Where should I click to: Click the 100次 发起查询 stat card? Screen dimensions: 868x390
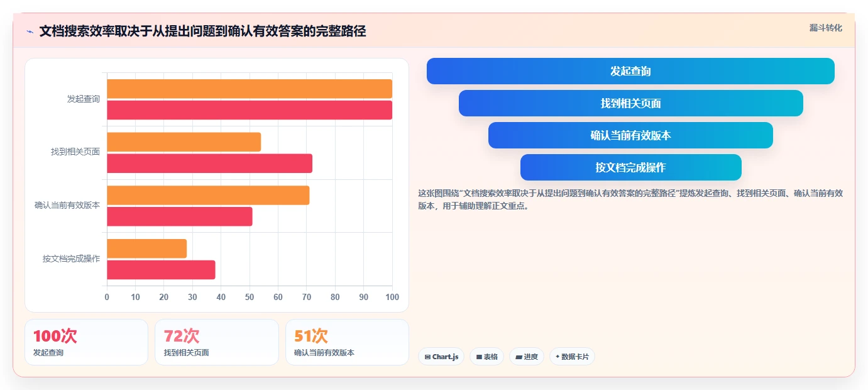coord(86,342)
